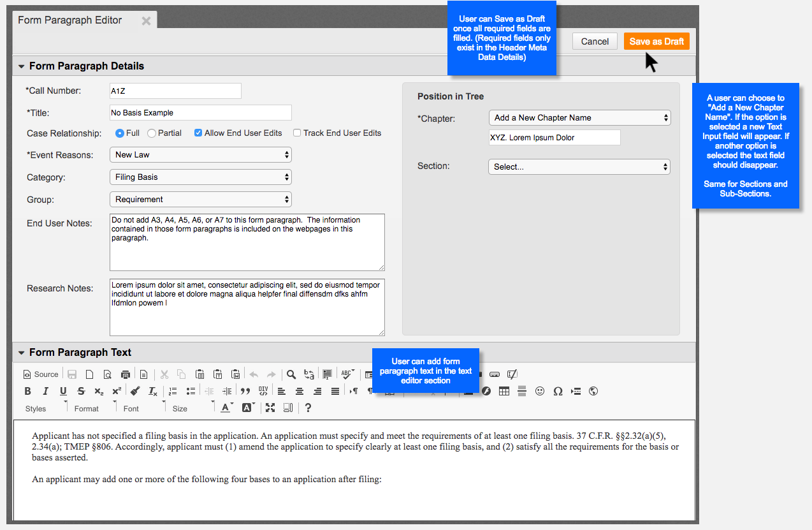Open the Chapter dropdown
The image size is (812, 530).
(579, 117)
